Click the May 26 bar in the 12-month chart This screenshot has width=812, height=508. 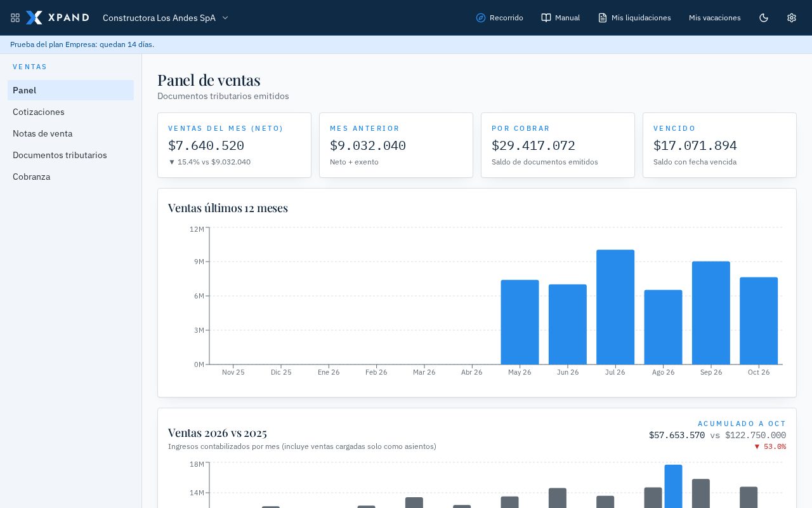(520, 322)
